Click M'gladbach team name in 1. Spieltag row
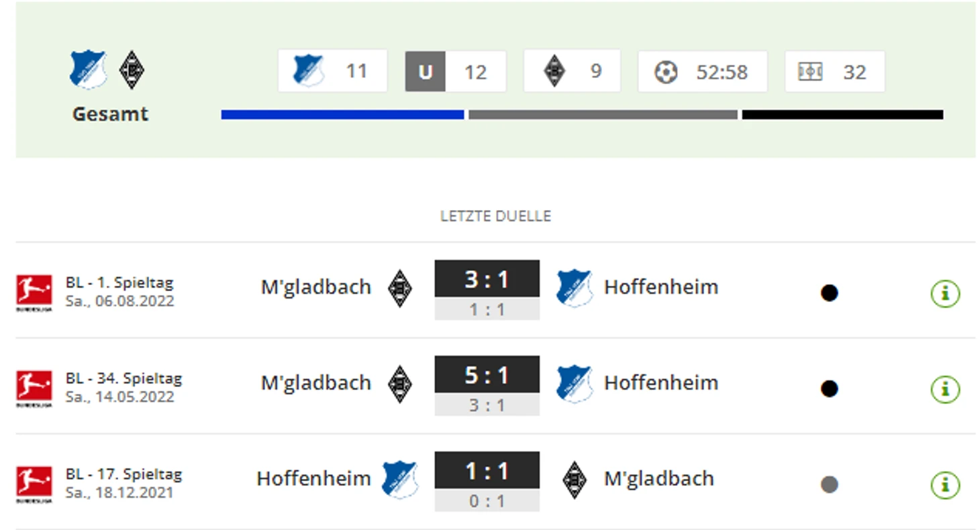Viewport: 980px width, 530px height. (315, 287)
